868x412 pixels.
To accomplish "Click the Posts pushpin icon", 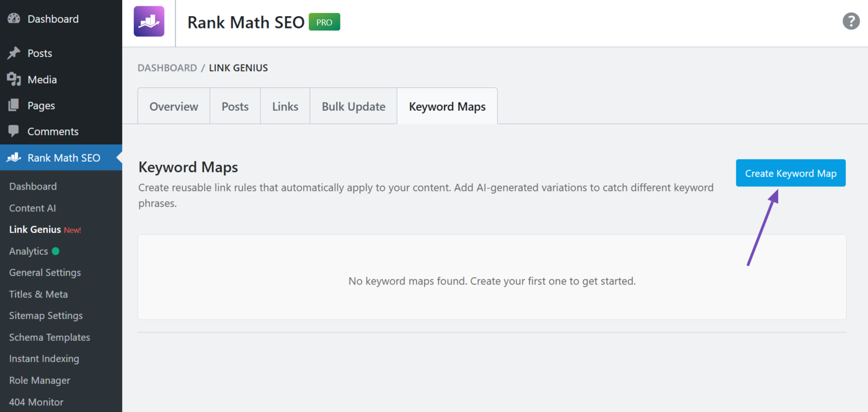I will 14,53.
